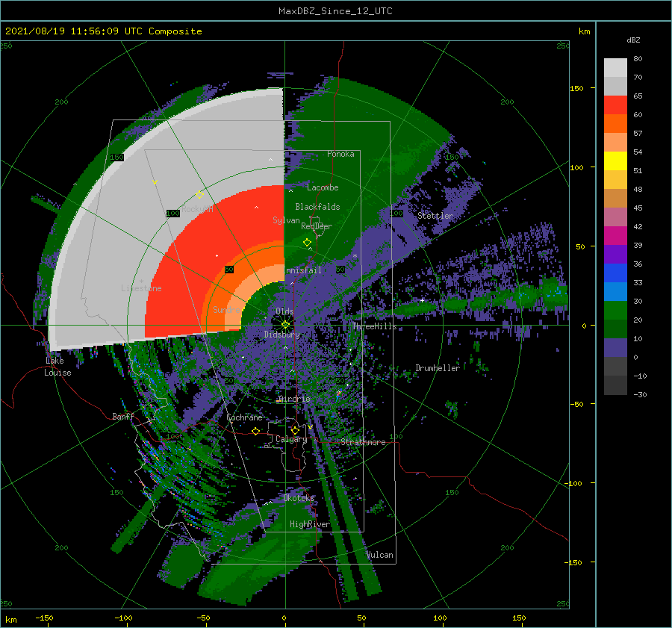Click the Lake Louise label
The width and height of the screenshot is (672, 628).
pyautogui.click(x=57, y=367)
